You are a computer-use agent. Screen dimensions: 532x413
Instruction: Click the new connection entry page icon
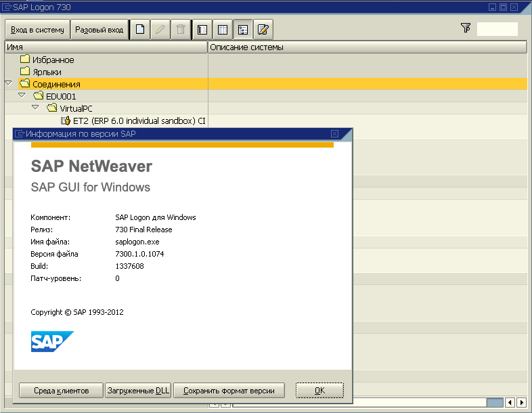click(x=140, y=30)
